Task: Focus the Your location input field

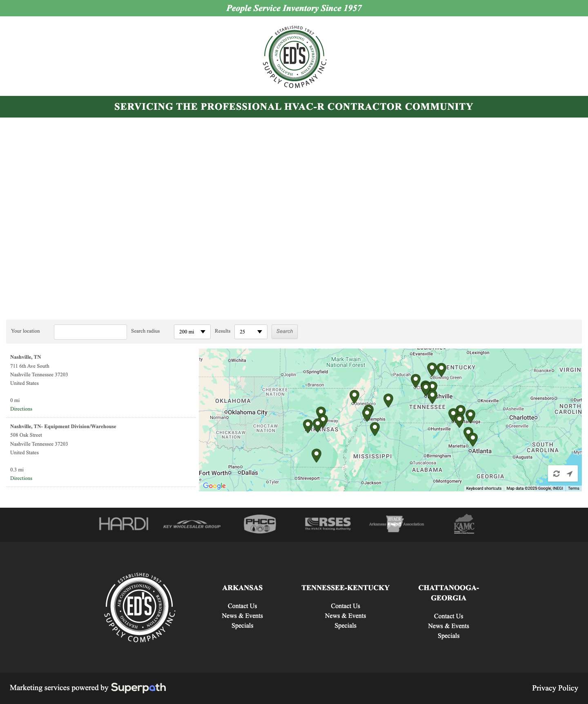Action: [90, 332]
